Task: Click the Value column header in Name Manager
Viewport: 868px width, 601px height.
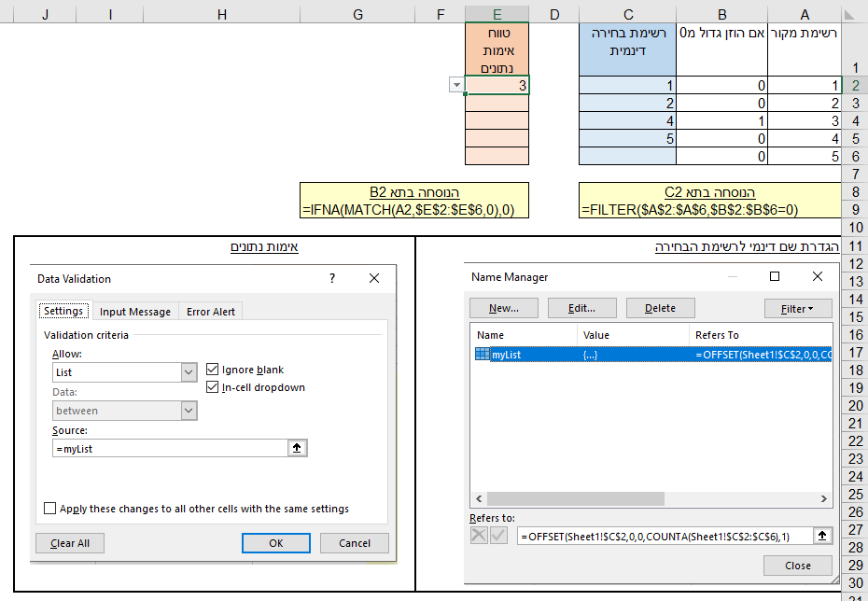Action: tap(633, 335)
